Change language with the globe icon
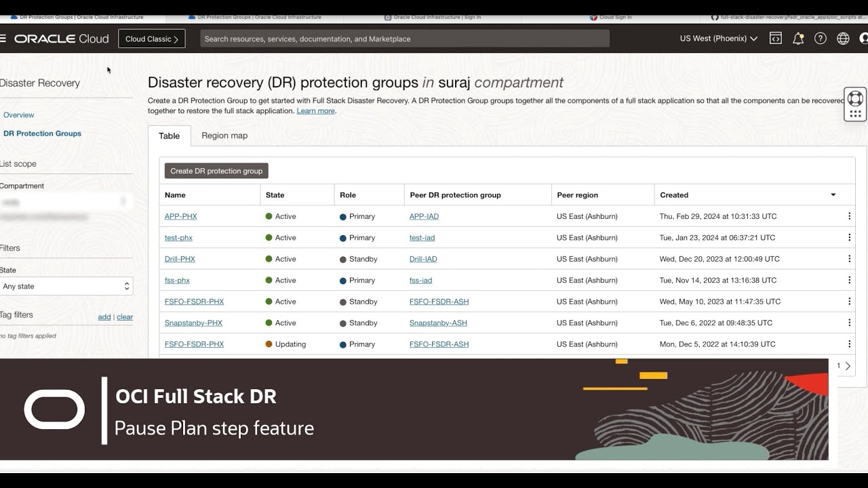This screenshot has height=488, width=868. coord(843,39)
